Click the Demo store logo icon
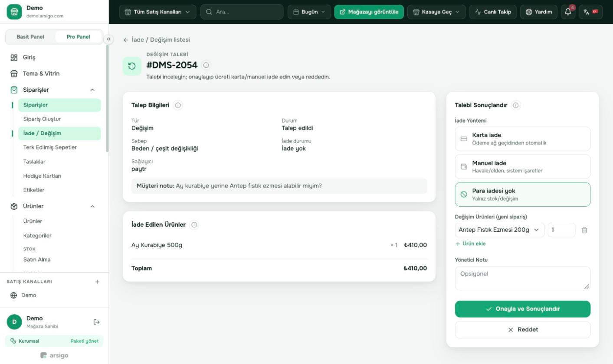Viewport: 613px width, 364px height. click(14, 12)
